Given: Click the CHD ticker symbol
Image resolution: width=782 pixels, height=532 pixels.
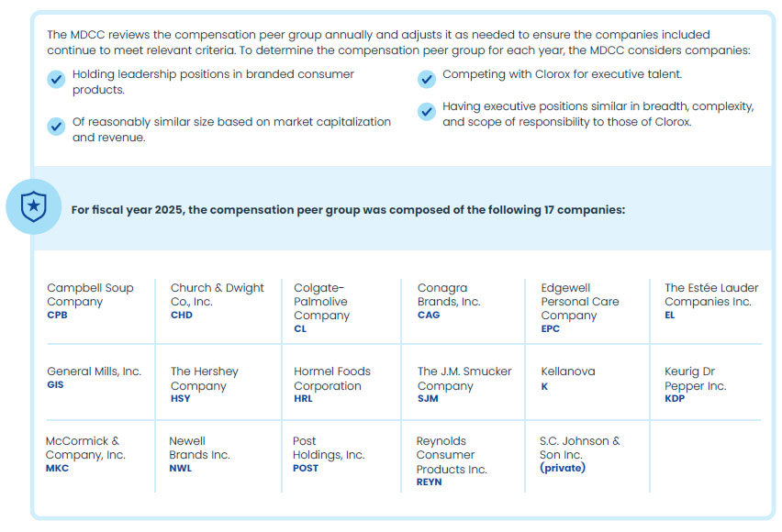Looking at the screenshot, I should pos(182,316).
